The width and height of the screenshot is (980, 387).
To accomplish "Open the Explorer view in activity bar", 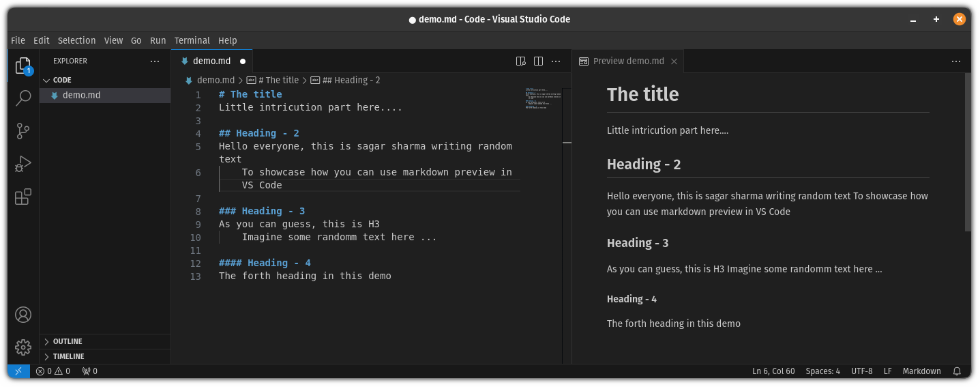I will click(23, 66).
